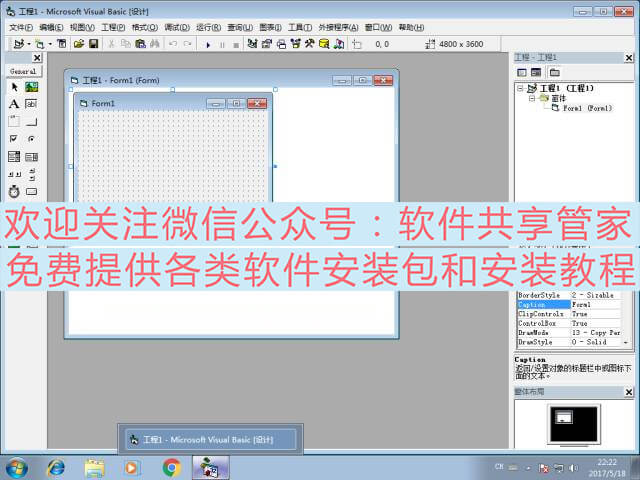This screenshot has width=640, height=480.
Task: Select the PictureBox control tool
Action: [31, 87]
